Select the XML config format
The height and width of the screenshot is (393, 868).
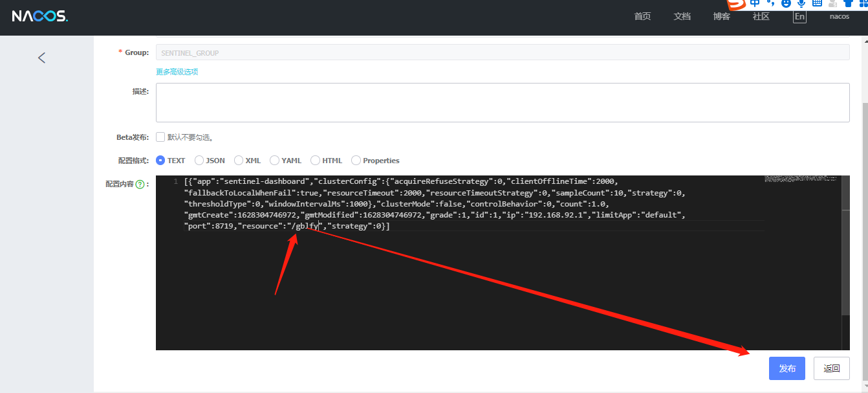pos(239,161)
